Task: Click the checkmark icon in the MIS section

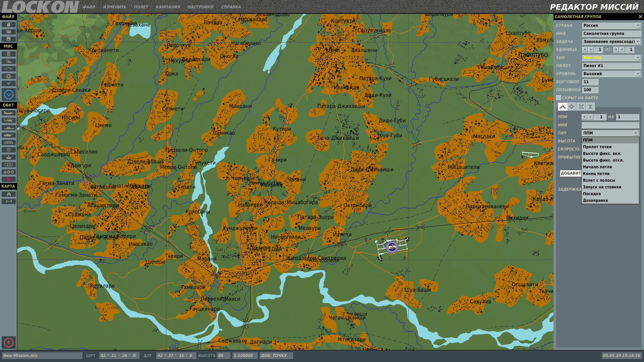Action: pyautogui.click(x=9, y=83)
